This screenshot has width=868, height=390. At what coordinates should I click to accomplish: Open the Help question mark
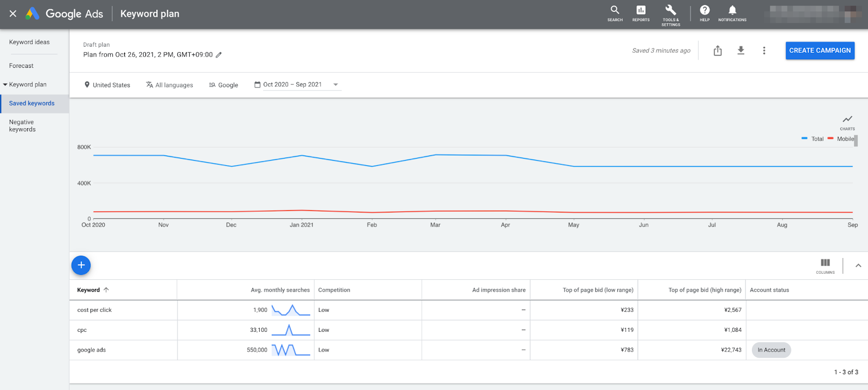(x=705, y=14)
